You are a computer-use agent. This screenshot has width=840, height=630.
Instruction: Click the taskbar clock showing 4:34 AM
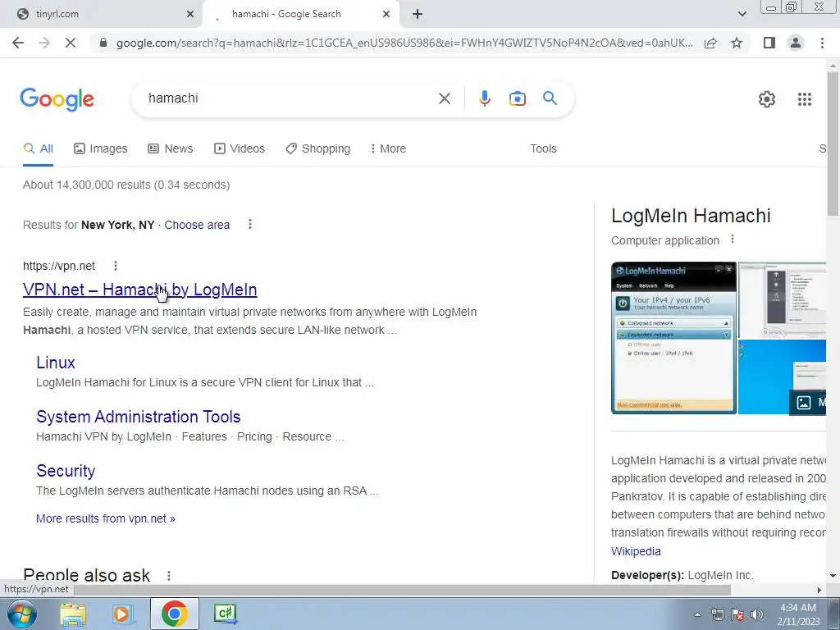[798, 614]
